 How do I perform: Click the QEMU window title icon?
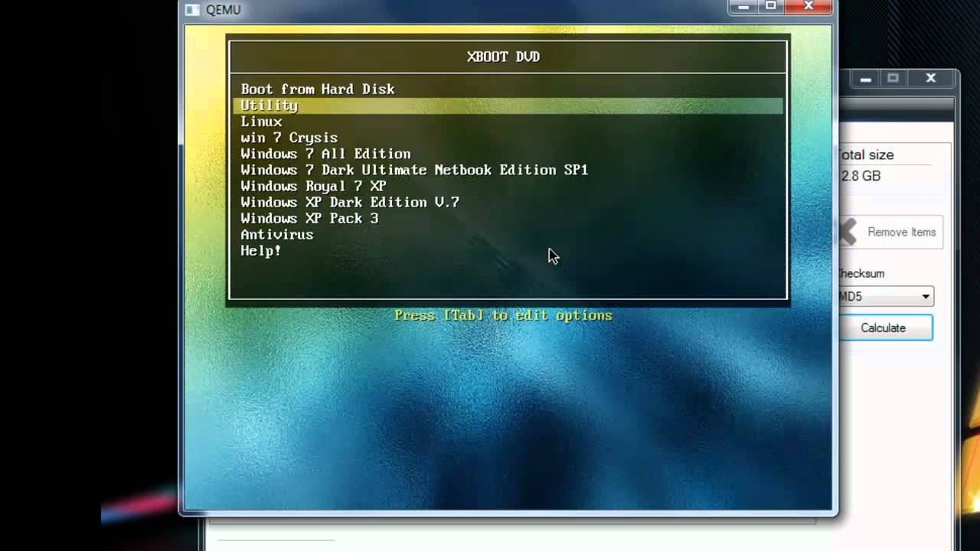coord(193,10)
